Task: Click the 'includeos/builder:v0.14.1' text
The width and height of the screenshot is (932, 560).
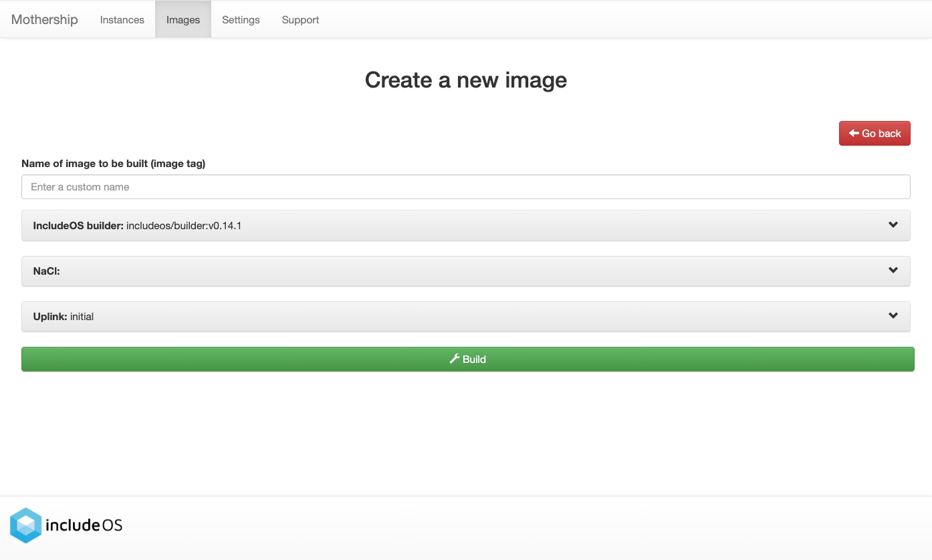Action: [x=184, y=226]
